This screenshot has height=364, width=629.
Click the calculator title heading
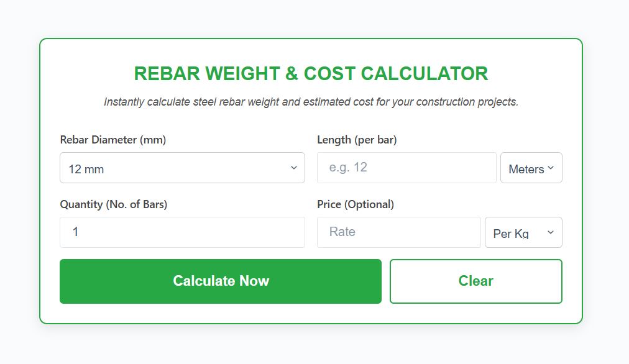tap(311, 73)
